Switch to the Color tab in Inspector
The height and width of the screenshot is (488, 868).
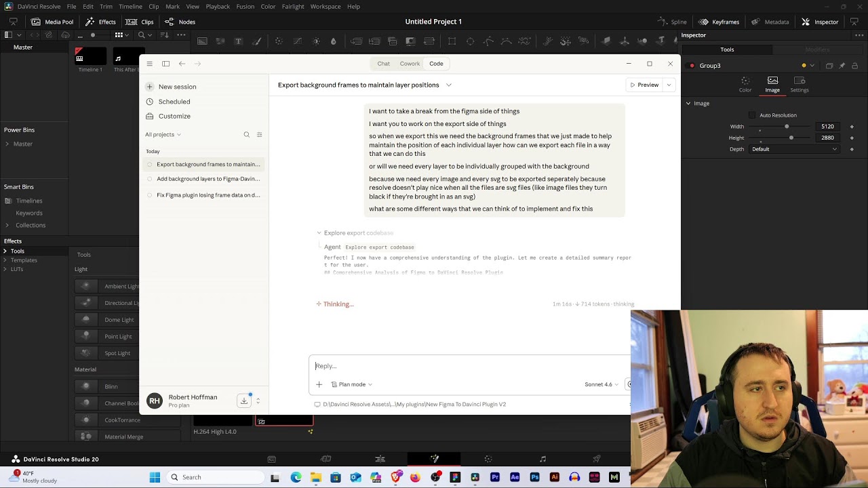(x=745, y=84)
